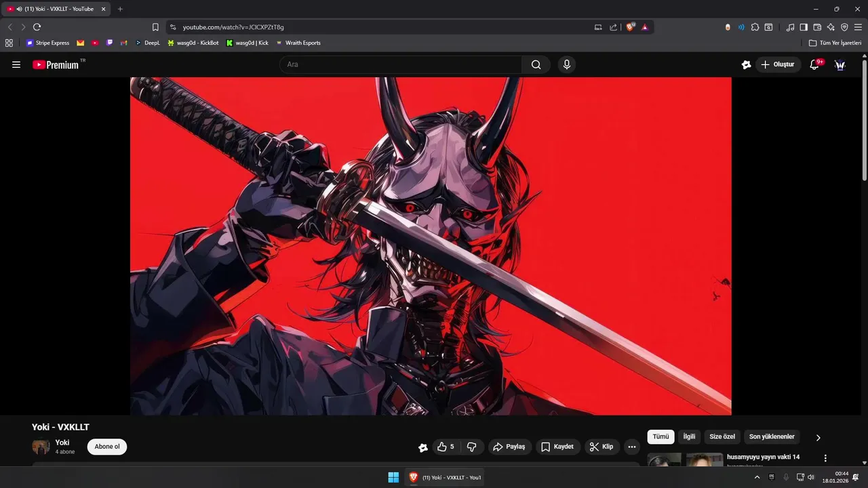Click the sparkle icon beside like button
This screenshot has width=868, height=488.
423,447
